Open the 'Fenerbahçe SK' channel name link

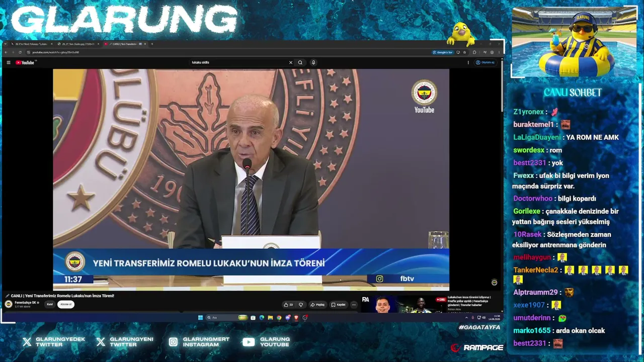(25, 303)
